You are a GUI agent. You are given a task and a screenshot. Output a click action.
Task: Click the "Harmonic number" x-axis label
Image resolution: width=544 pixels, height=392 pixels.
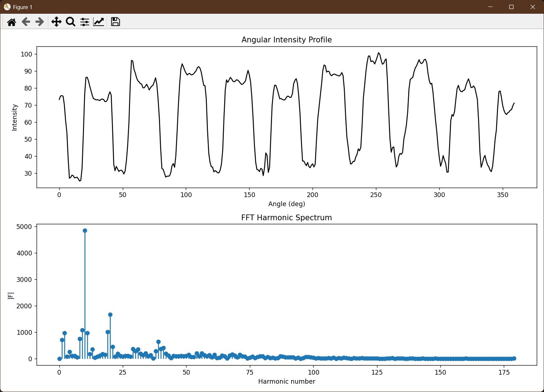pos(286,381)
